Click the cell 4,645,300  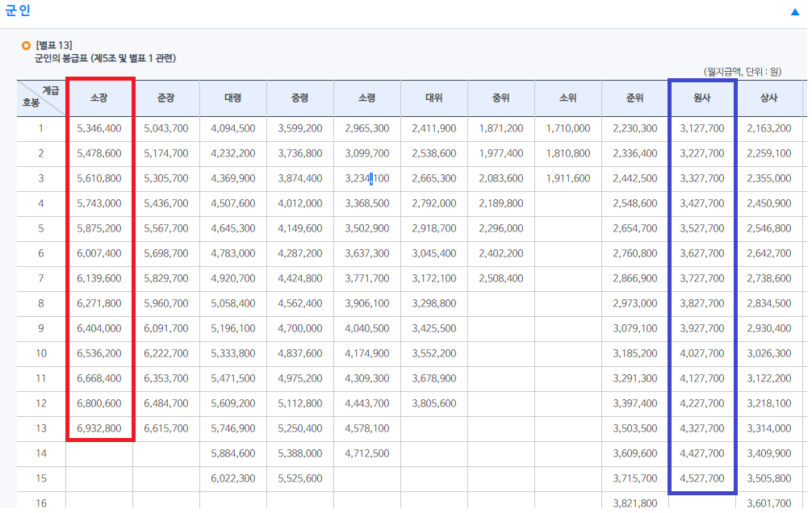tap(233, 228)
